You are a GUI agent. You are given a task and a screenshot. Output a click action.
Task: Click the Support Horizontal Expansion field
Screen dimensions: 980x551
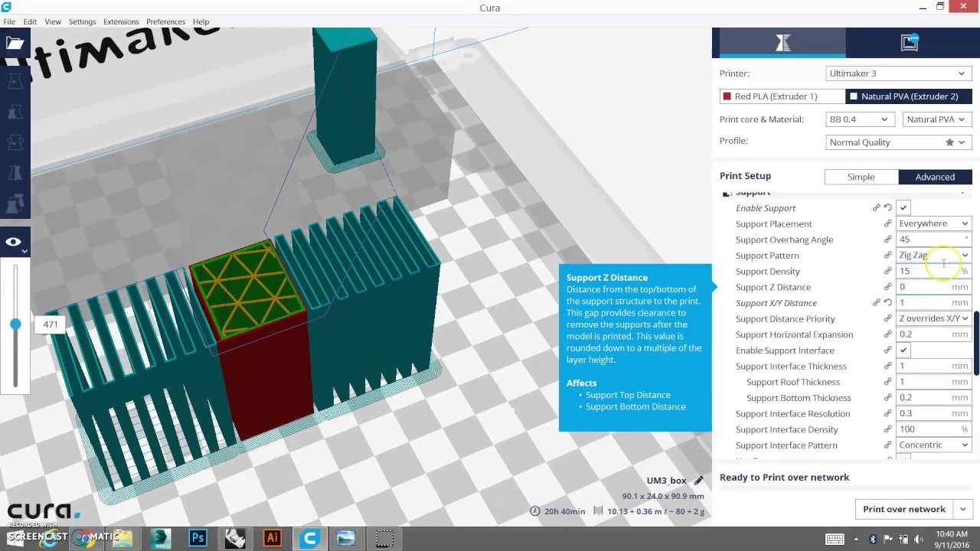click(x=934, y=334)
